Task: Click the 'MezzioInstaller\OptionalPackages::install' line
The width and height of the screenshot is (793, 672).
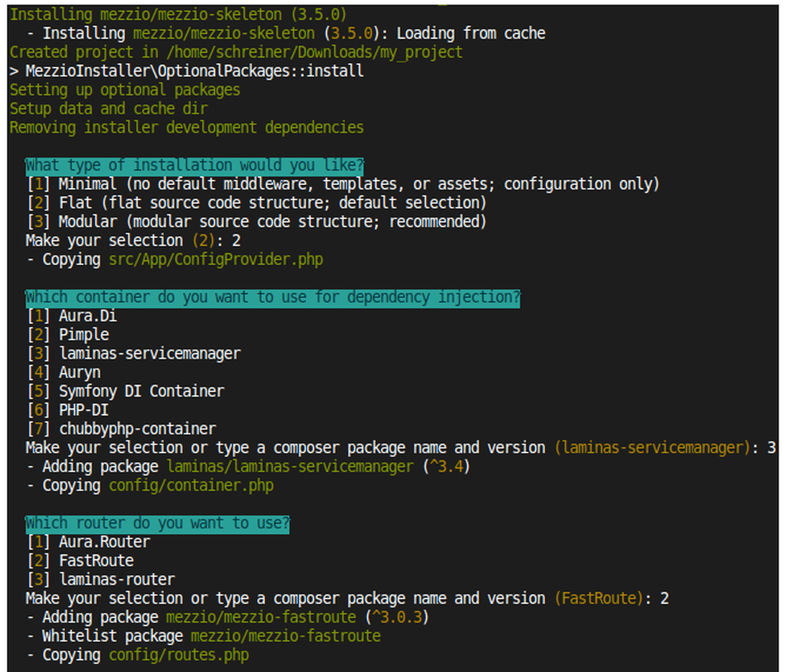Action: coord(186,71)
